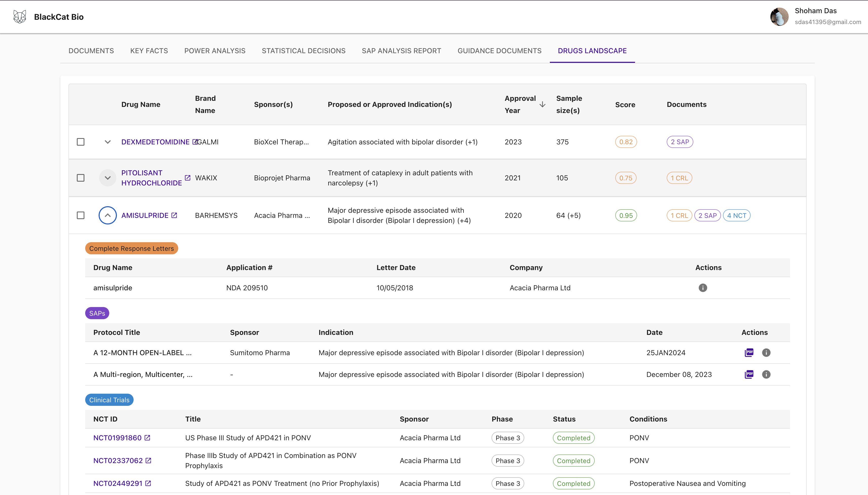Viewport: 868px width, 495px height.
Task: Select the Statistical Decisions tab
Action: [x=304, y=51]
